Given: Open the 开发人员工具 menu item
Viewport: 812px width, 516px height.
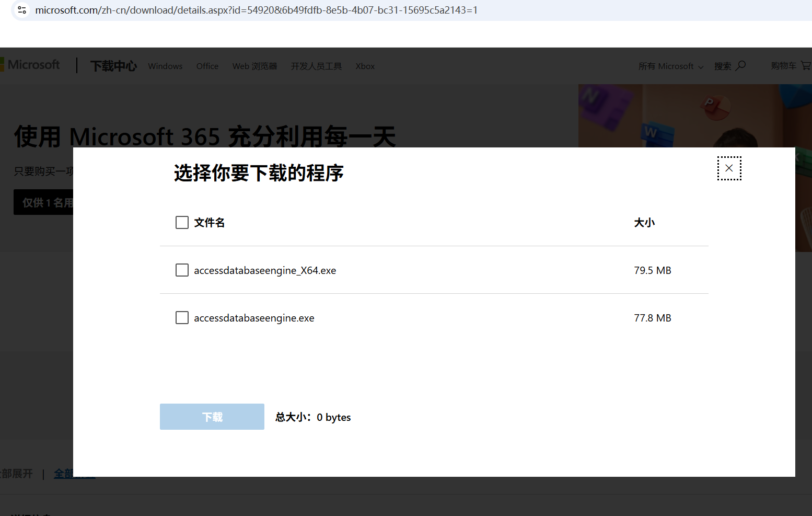Looking at the screenshot, I should click(316, 66).
